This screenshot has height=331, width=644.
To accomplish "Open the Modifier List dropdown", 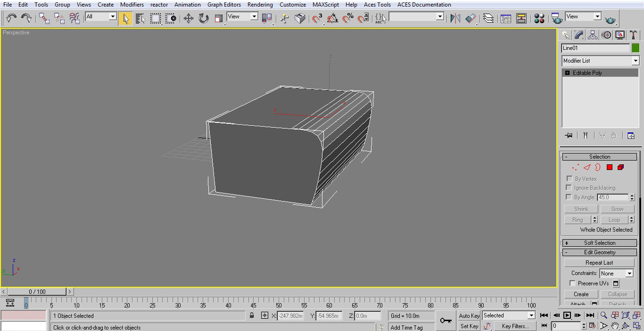I will (600, 61).
